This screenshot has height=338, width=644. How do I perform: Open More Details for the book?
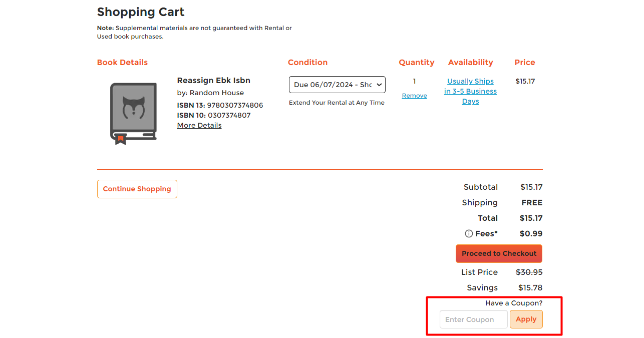(199, 125)
